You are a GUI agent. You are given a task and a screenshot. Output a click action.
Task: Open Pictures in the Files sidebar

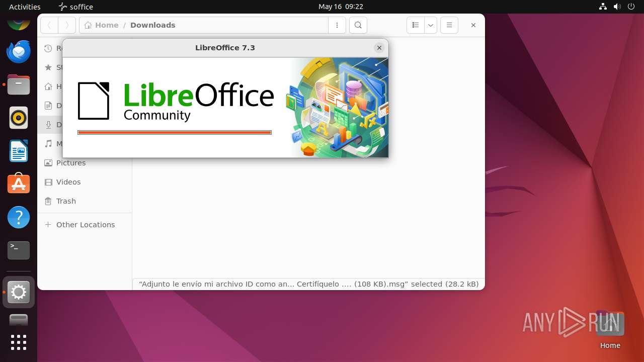click(x=85, y=163)
